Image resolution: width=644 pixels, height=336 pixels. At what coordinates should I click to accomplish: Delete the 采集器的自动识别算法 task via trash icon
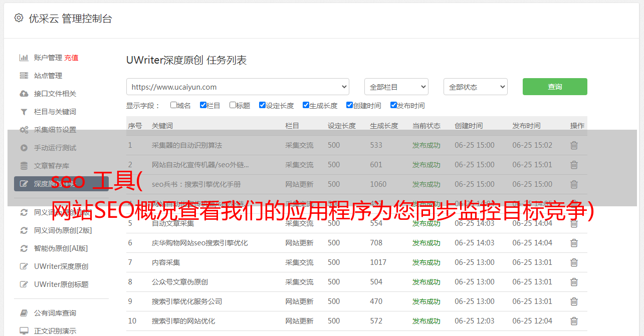click(x=574, y=145)
